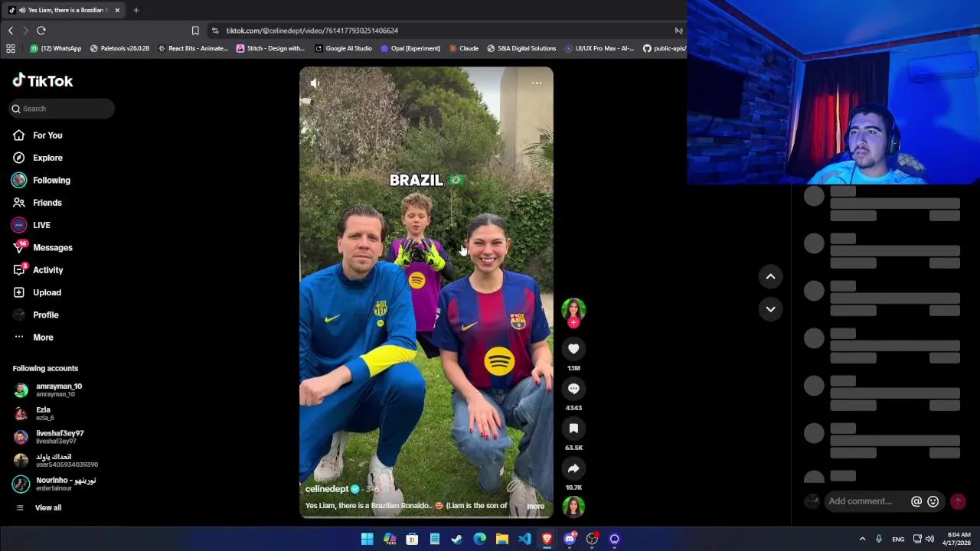Screen dimensions: 980x551
Task: Open UI/UX Pro Max bookmark
Action: [599, 48]
